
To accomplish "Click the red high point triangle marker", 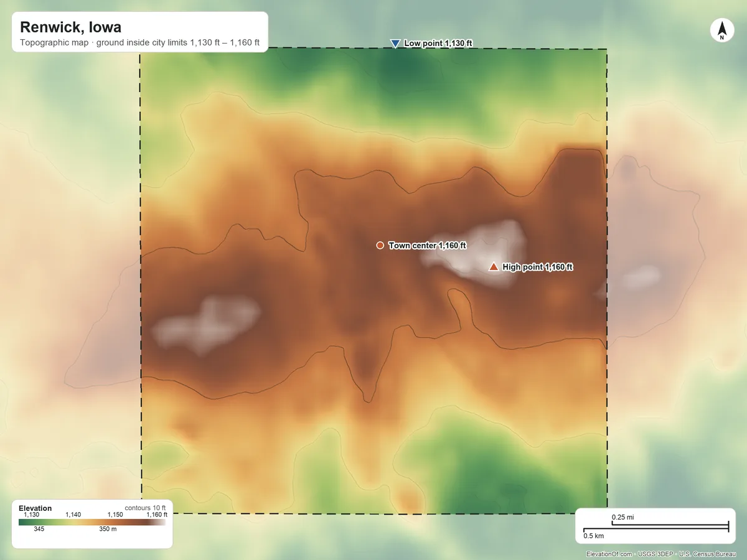I will (x=494, y=266).
